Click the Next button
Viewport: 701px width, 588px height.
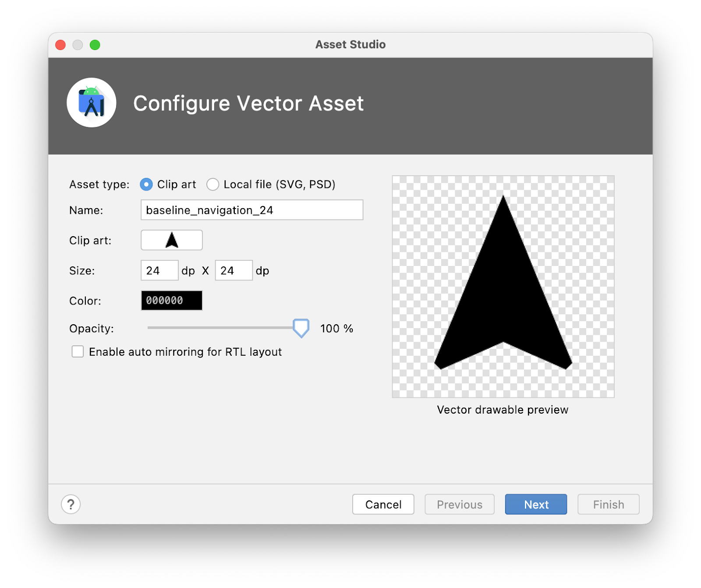click(x=535, y=504)
